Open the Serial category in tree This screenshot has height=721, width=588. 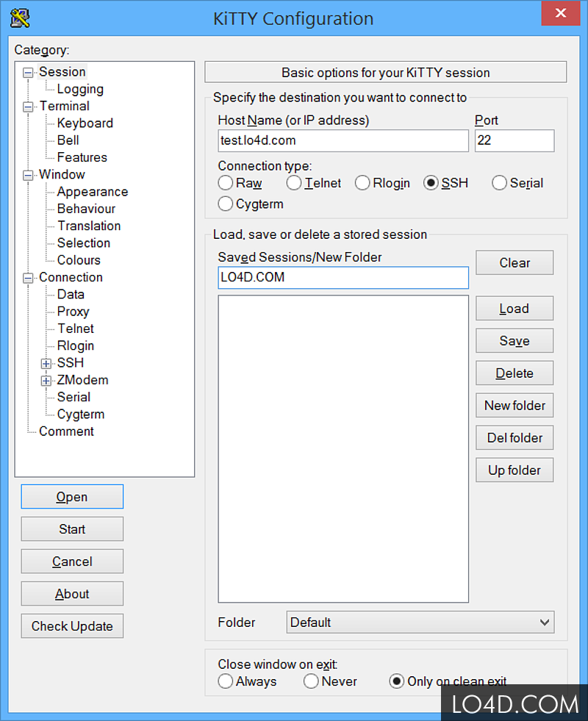73,398
